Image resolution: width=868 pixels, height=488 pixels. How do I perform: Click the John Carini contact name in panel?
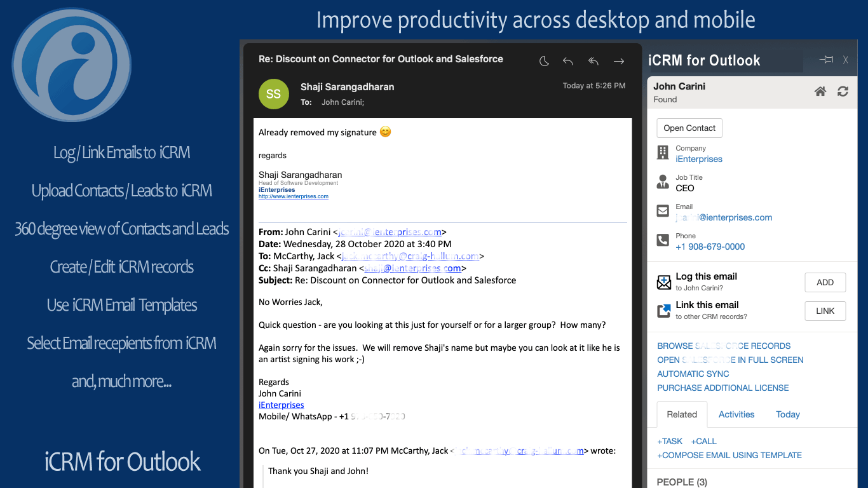[679, 86]
